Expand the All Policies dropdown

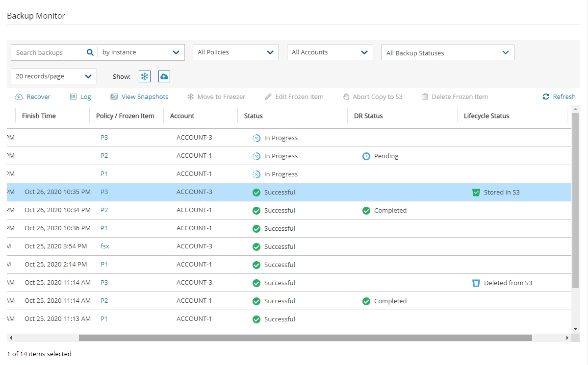[x=235, y=52]
